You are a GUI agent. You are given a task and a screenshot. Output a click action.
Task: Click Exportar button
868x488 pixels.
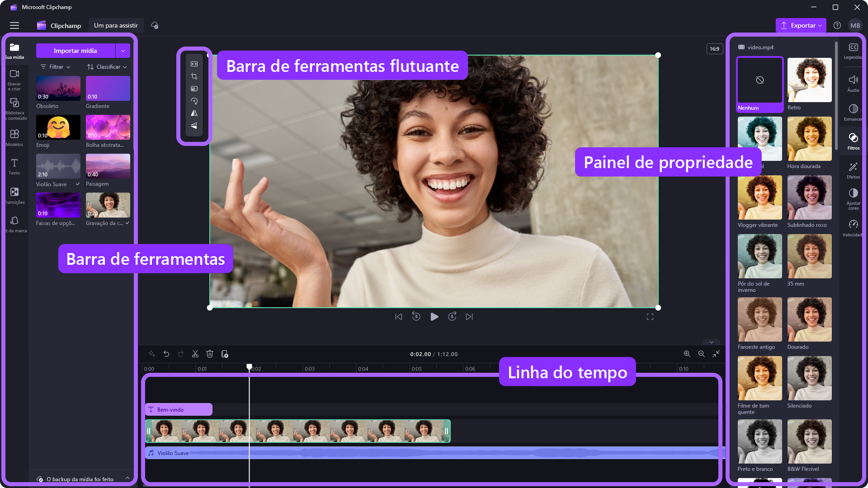(x=801, y=25)
